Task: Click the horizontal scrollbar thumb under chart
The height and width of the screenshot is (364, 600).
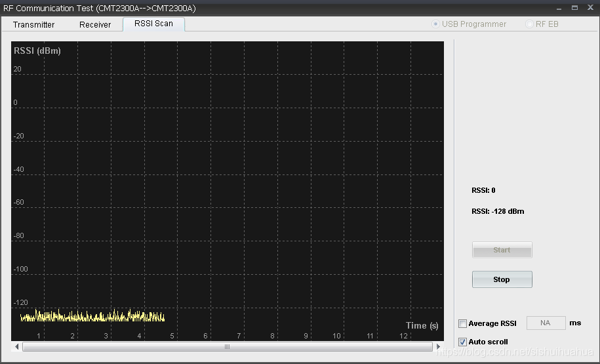Action: pyautogui.click(x=228, y=347)
